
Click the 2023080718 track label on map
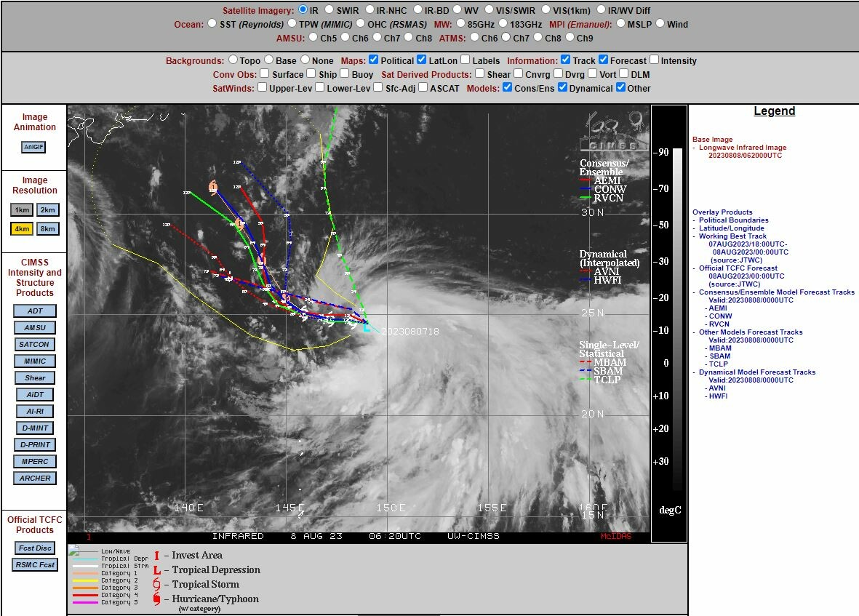click(x=409, y=331)
